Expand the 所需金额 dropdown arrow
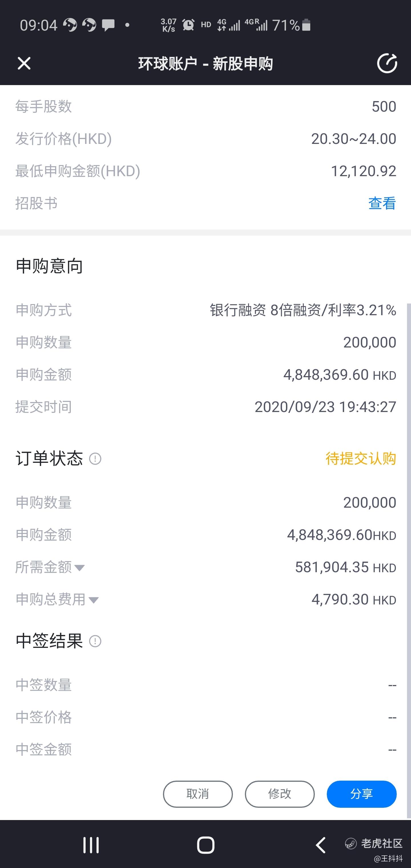 (80, 568)
